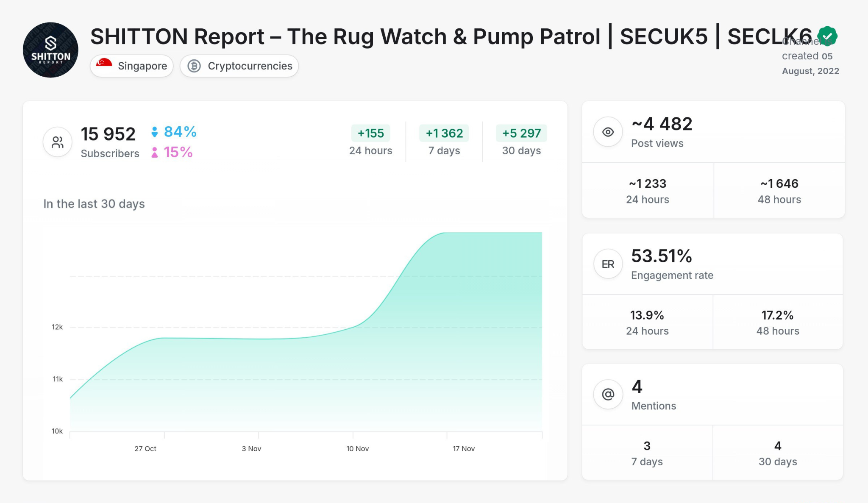868x503 pixels.
Task: Click the subscribers people icon
Action: 57,142
